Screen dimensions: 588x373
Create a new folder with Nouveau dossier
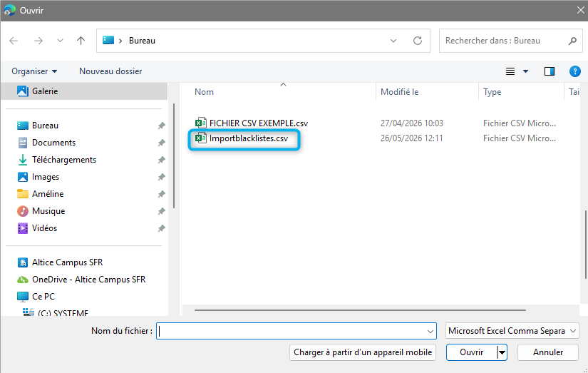pyautogui.click(x=110, y=71)
